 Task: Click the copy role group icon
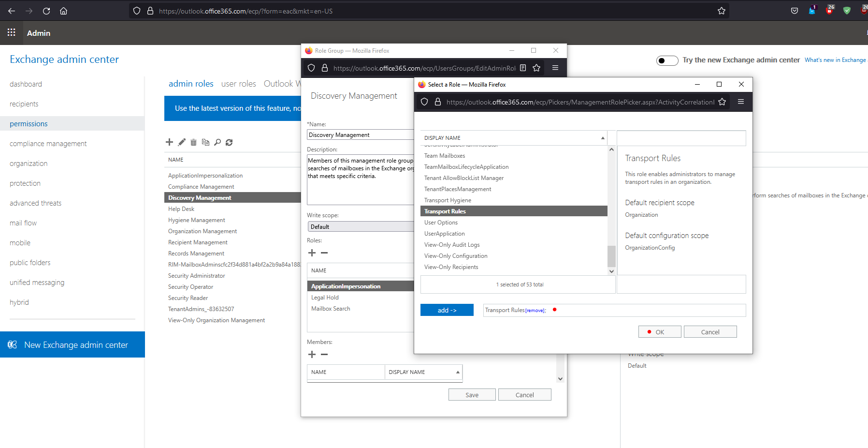pyautogui.click(x=205, y=142)
